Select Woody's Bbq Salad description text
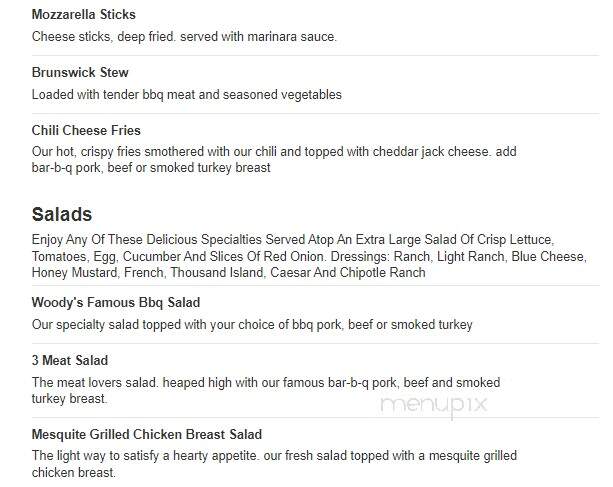The width and height of the screenshot is (613, 487). 252,324
